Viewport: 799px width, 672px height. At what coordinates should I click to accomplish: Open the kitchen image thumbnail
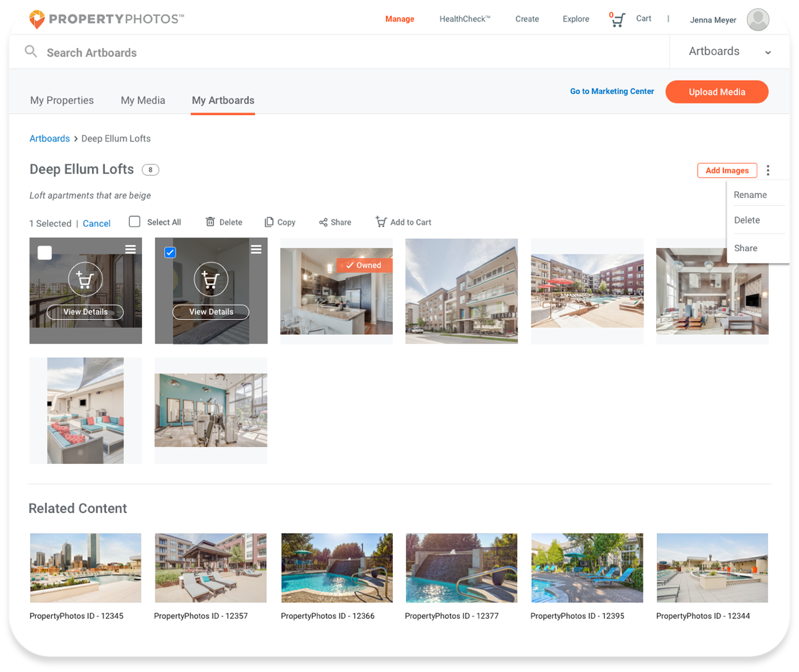pyautogui.click(x=336, y=291)
